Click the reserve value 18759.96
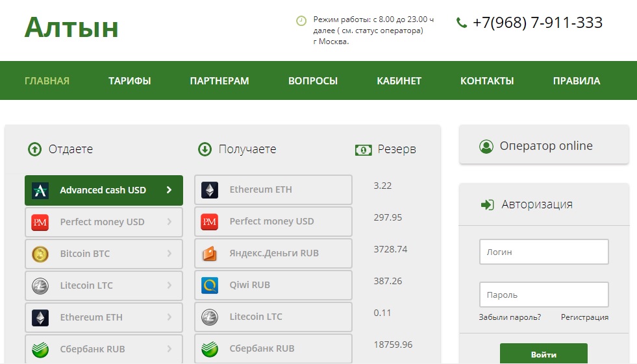The height and width of the screenshot is (364, 637). click(393, 345)
